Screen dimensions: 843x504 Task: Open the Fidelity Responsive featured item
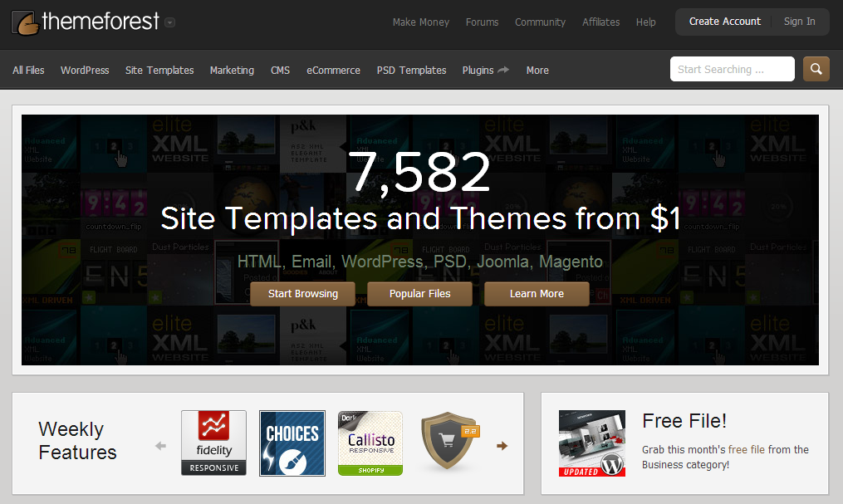214,443
